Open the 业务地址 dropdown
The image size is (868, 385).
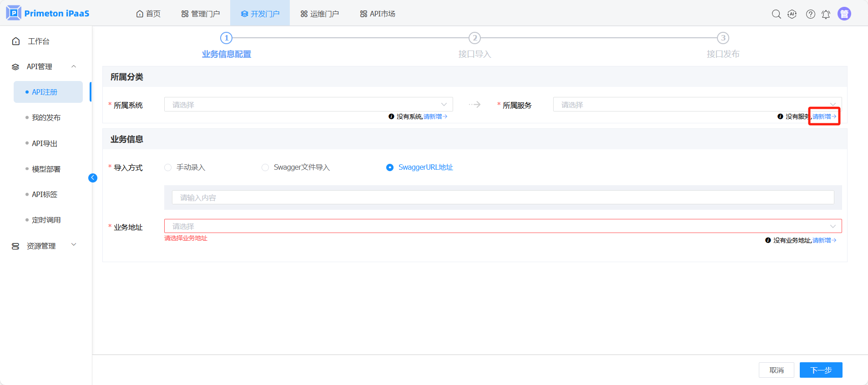(502, 226)
